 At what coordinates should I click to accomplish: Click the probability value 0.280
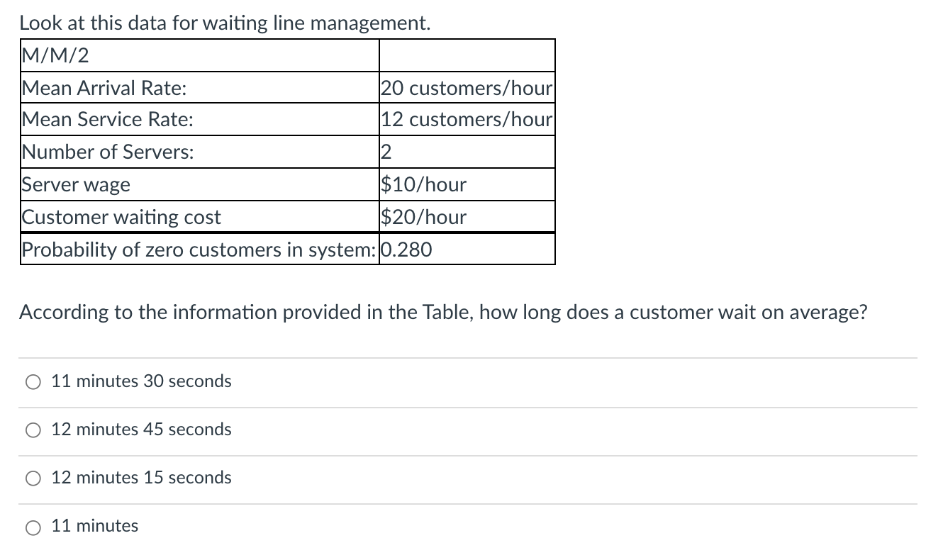(x=406, y=249)
